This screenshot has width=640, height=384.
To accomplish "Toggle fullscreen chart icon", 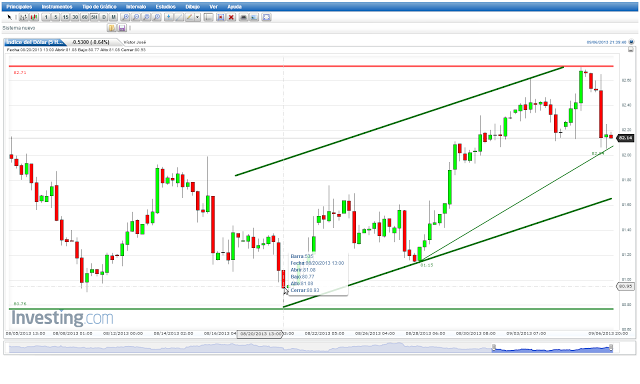I will (x=266, y=17).
